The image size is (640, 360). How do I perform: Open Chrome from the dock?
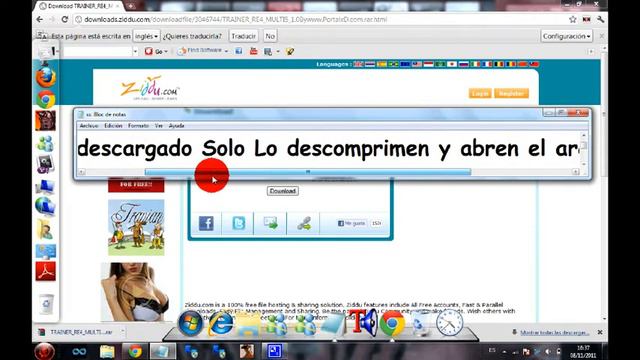pos(392,323)
